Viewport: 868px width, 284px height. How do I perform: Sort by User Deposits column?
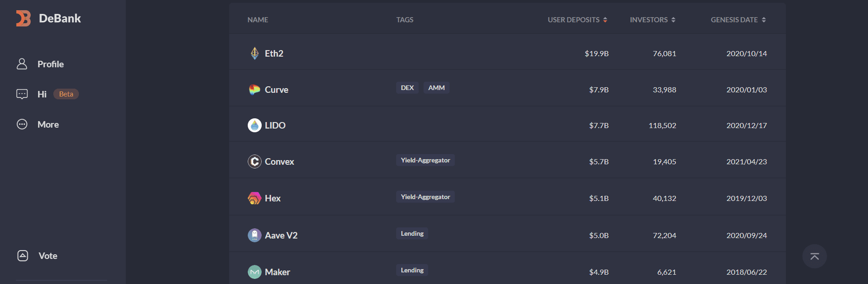577,20
